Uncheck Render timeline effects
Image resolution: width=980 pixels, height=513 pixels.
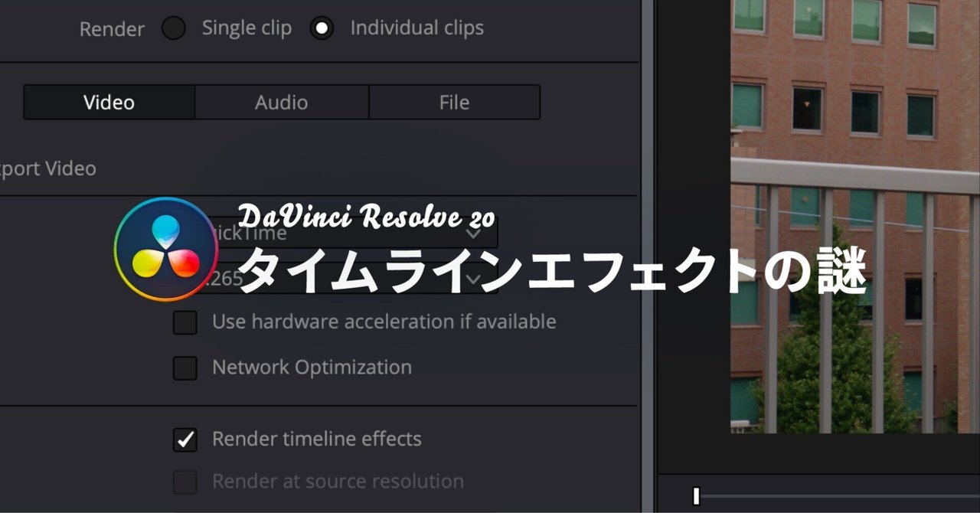pos(185,439)
